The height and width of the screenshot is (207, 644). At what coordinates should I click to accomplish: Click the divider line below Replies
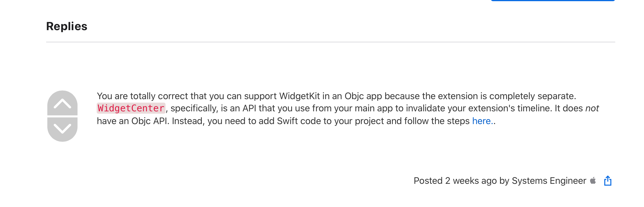tap(330, 42)
